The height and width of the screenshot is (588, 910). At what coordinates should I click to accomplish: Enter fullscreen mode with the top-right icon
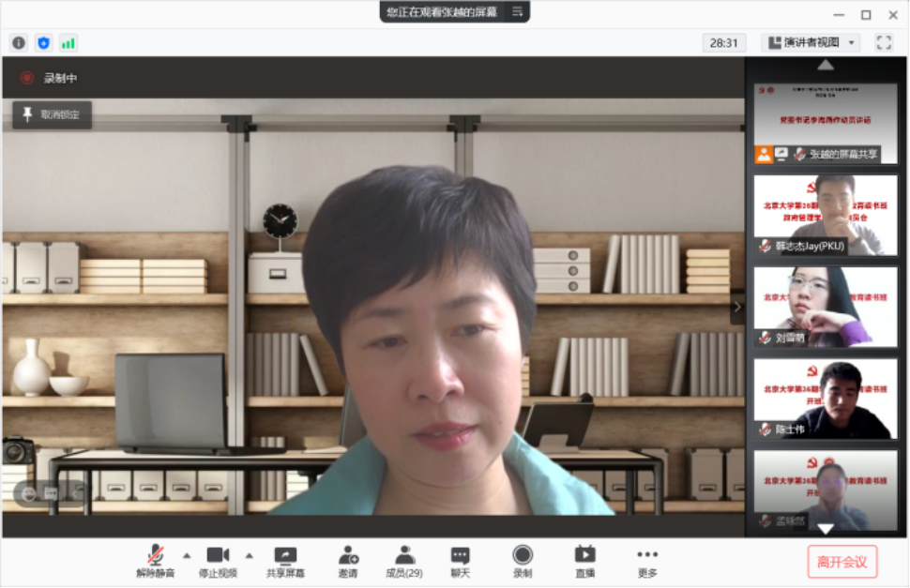pos(883,42)
